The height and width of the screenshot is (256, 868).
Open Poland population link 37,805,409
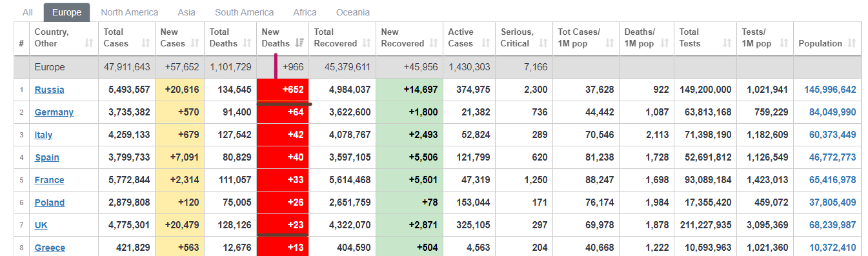833,202
